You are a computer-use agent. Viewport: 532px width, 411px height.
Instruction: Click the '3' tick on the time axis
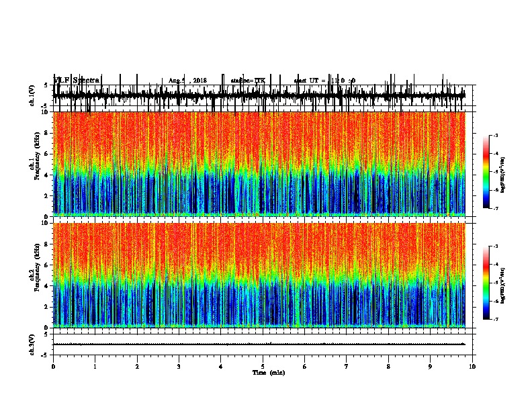pos(179,367)
